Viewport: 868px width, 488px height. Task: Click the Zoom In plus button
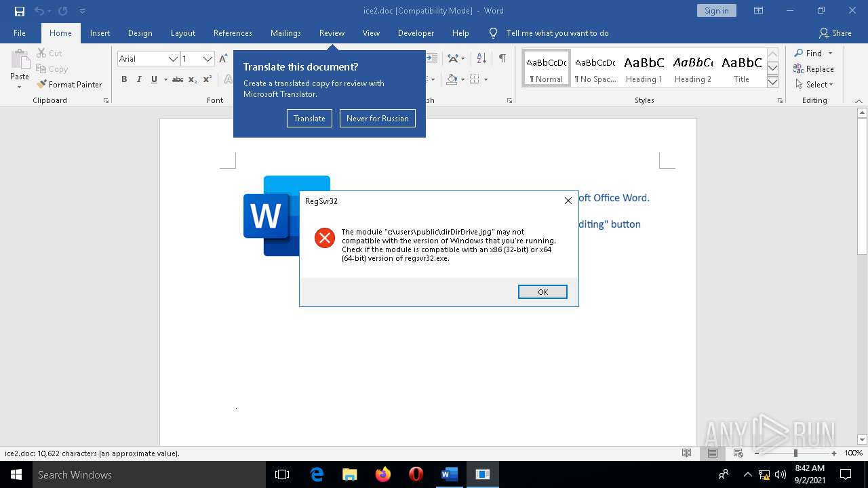coord(834,453)
